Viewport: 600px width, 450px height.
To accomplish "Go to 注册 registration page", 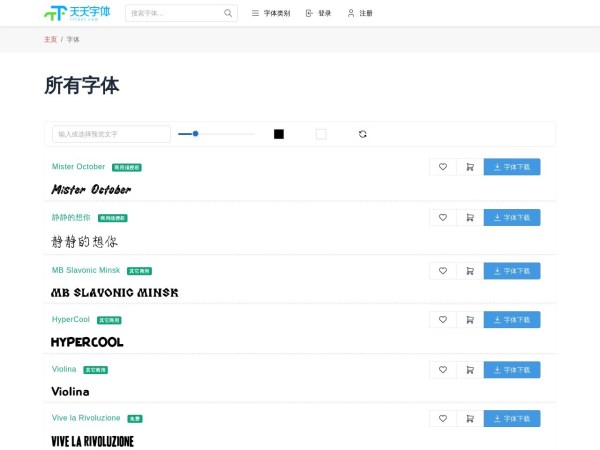I will point(359,13).
